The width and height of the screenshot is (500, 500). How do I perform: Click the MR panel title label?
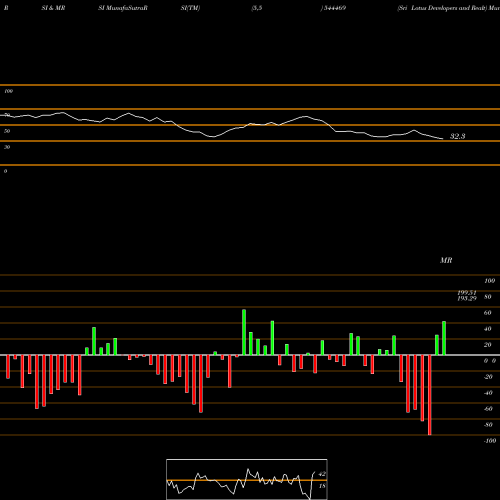446,260
